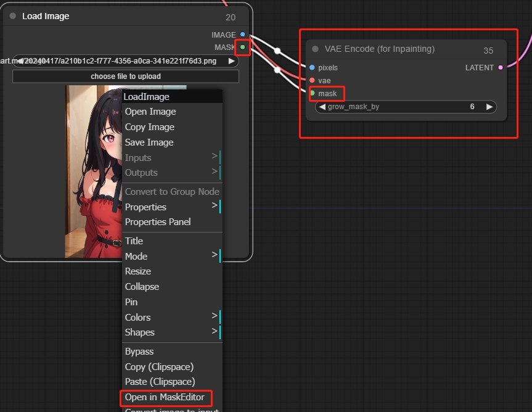The image size is (532, 412).
Task: Select next image file with right arrow
Action: point(231,61)
